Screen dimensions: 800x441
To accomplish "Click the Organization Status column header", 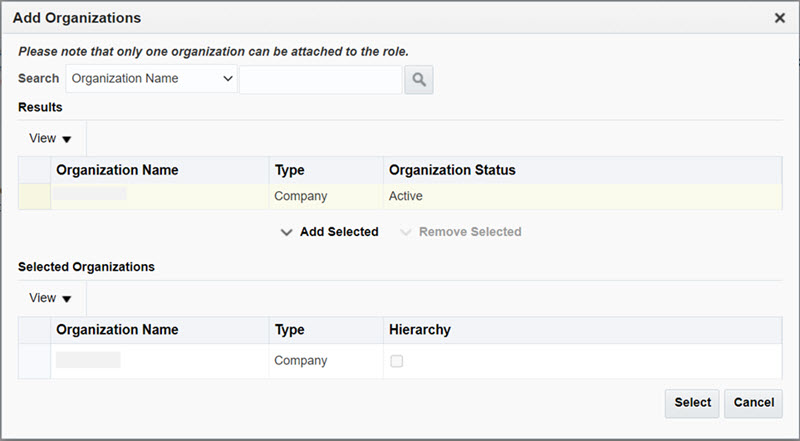I will click(452, 170).
